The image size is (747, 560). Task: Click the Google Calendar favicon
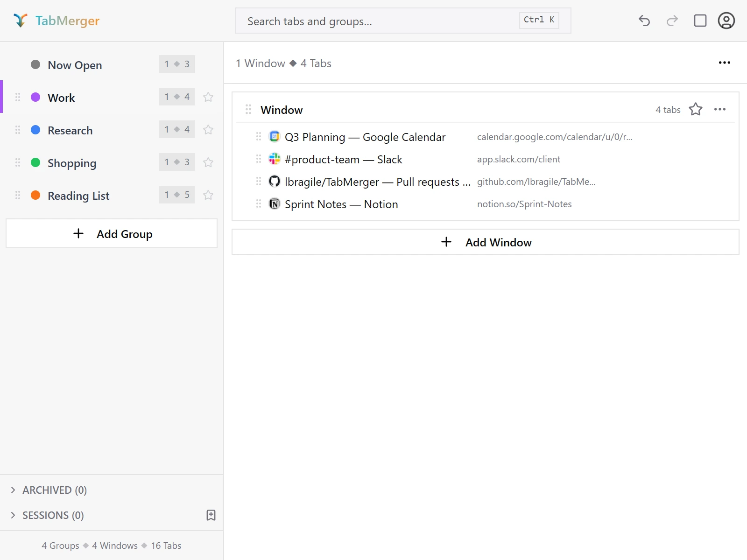click(275, 136)
